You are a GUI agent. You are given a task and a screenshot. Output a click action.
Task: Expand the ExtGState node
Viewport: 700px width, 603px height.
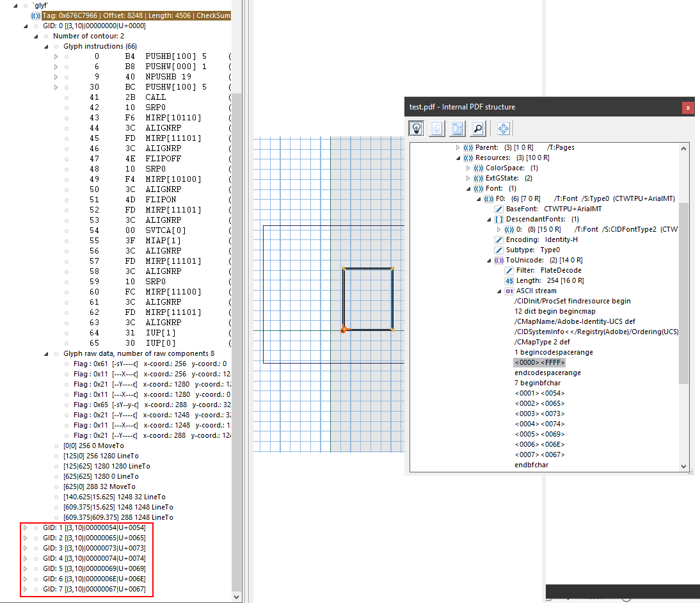468,178
